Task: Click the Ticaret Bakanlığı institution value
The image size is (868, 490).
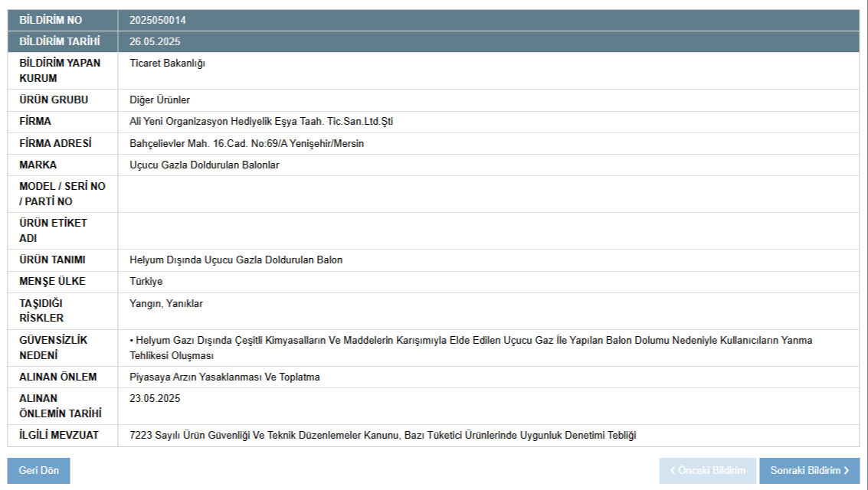Action: tap(167, 64)
